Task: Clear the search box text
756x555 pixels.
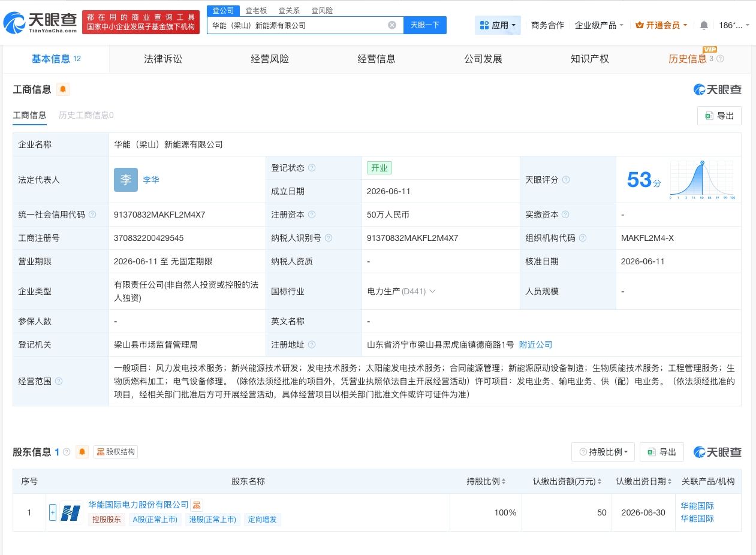Action: click(392, 25)
